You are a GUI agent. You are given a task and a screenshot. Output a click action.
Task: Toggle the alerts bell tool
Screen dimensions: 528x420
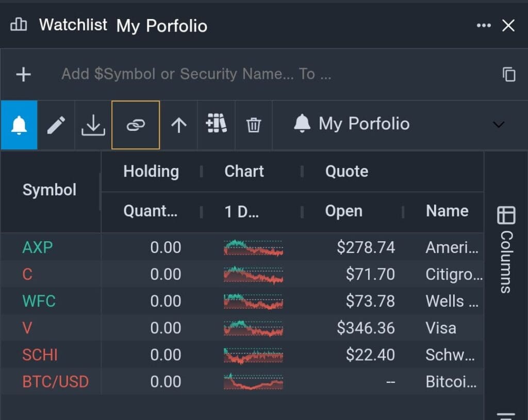point(19,124)
